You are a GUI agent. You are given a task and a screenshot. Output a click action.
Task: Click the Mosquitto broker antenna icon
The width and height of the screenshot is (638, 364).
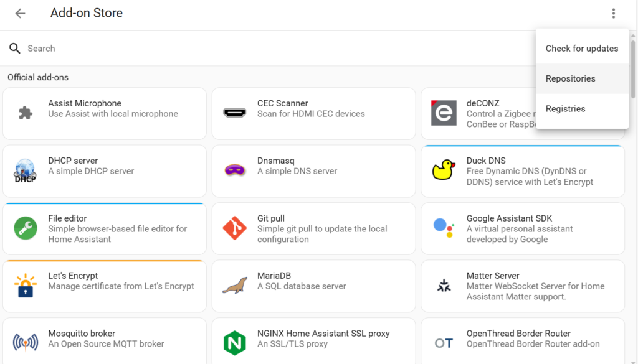(x=26, y=342)
